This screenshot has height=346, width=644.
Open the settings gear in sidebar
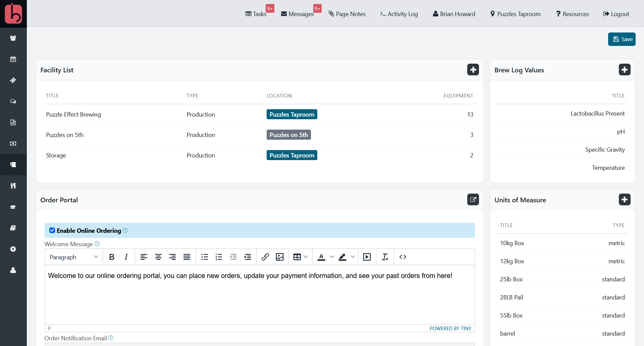(13, 249)
